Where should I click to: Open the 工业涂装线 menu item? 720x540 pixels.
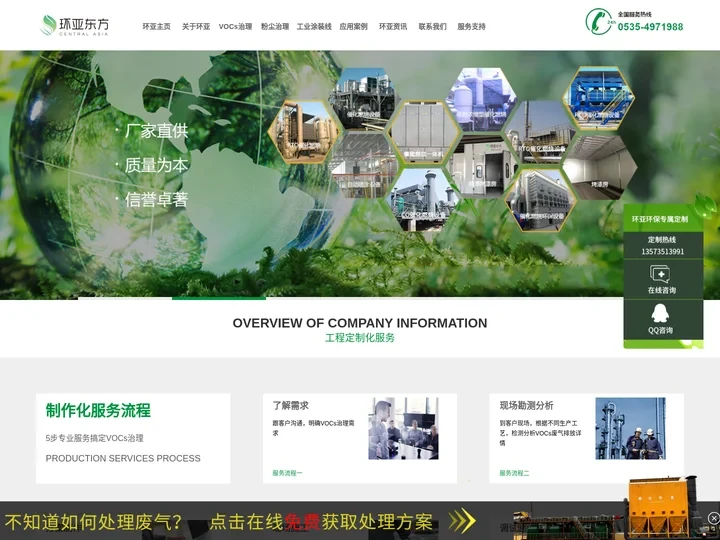314,27
